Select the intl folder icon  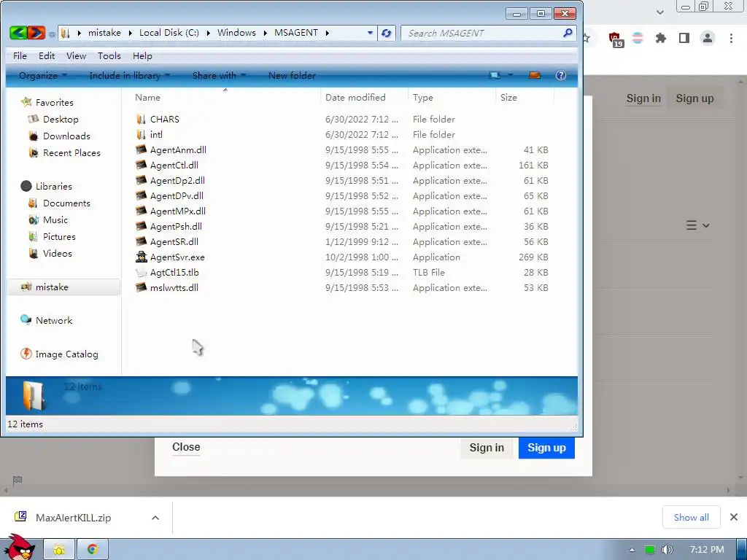(141, 134)
